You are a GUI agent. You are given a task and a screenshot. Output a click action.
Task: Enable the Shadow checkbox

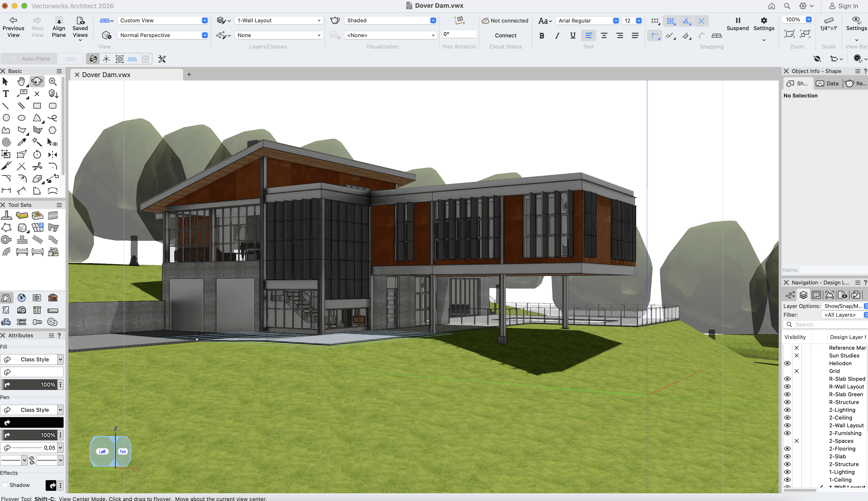click(5, 485)
